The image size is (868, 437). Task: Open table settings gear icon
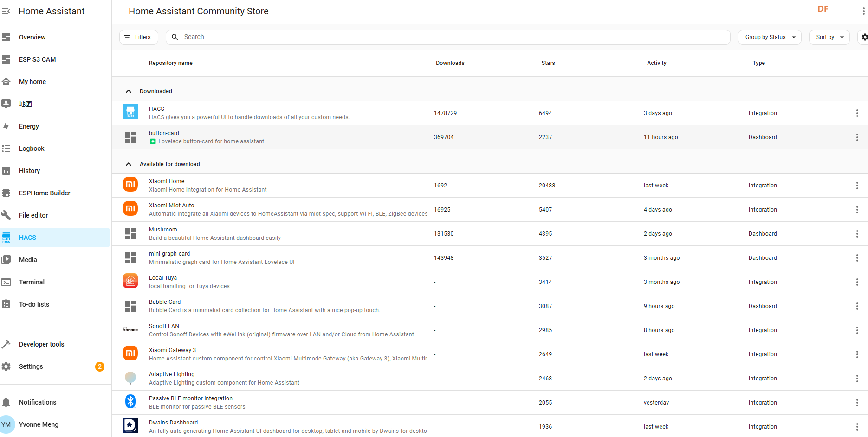(864, 37)
